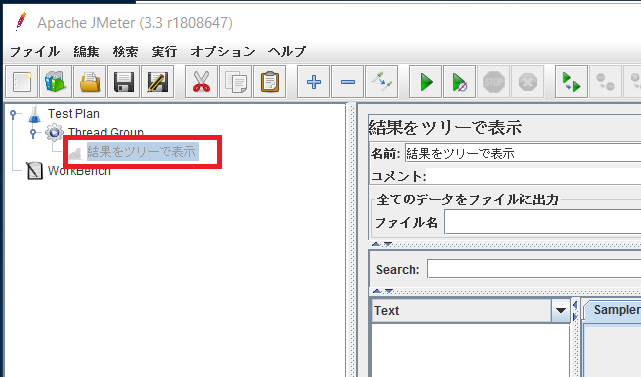Click collapse arrows above Text dropdown
641x377 pixels.
pos(383,291)
